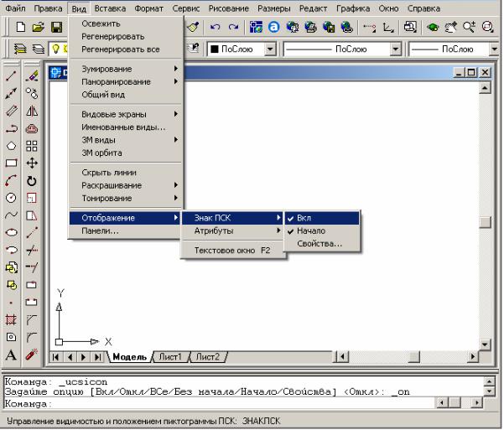Open Панели... menu entry
The image size is (504, 430).
124,231
